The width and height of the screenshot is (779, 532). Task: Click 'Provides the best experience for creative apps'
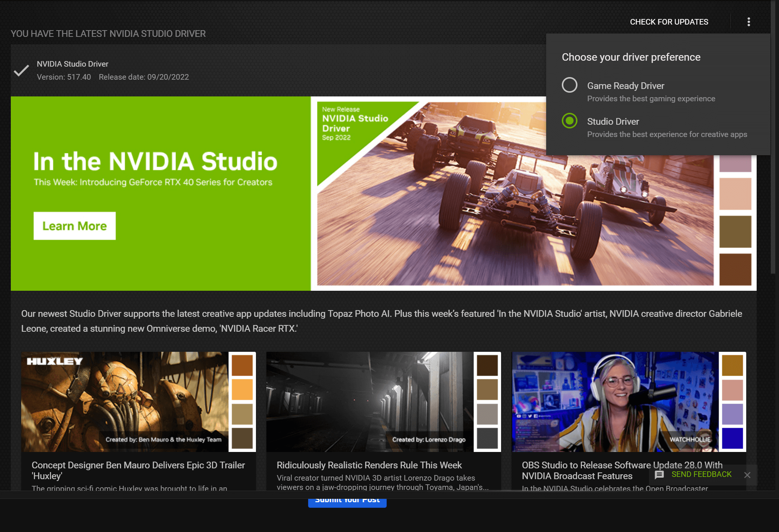click(x=667, y=134)
